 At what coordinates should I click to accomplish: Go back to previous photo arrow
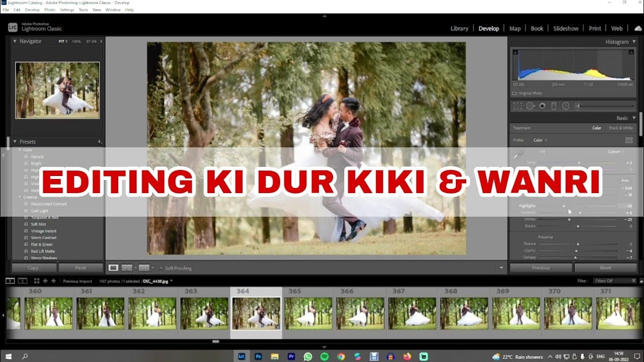[x=45, y=281]
